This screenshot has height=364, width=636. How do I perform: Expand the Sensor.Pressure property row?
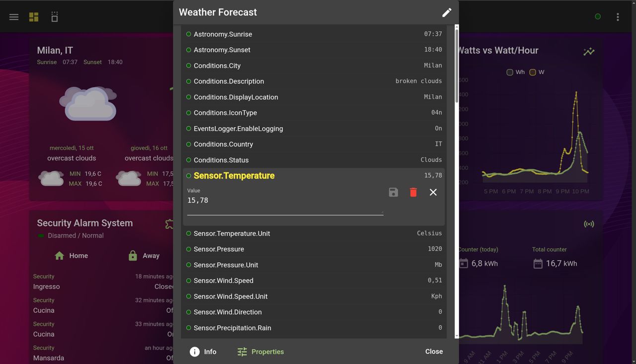point(219,249)
